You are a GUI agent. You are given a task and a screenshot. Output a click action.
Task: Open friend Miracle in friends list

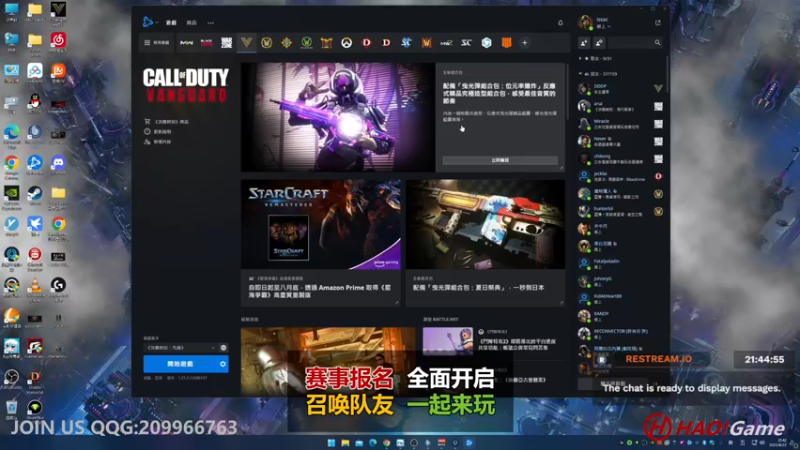tap(620, 124)
